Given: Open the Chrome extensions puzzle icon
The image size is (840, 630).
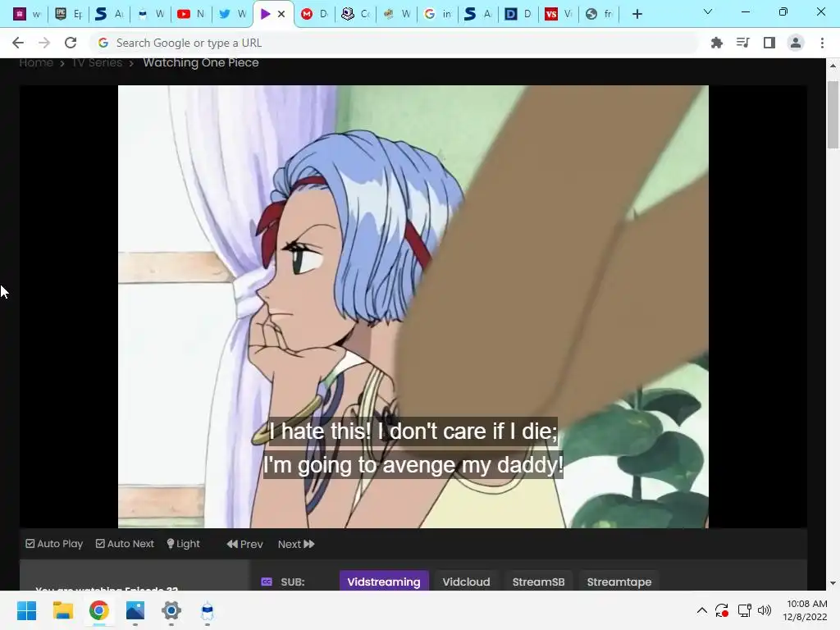Looking at the screenshot, I should point(716,43).
